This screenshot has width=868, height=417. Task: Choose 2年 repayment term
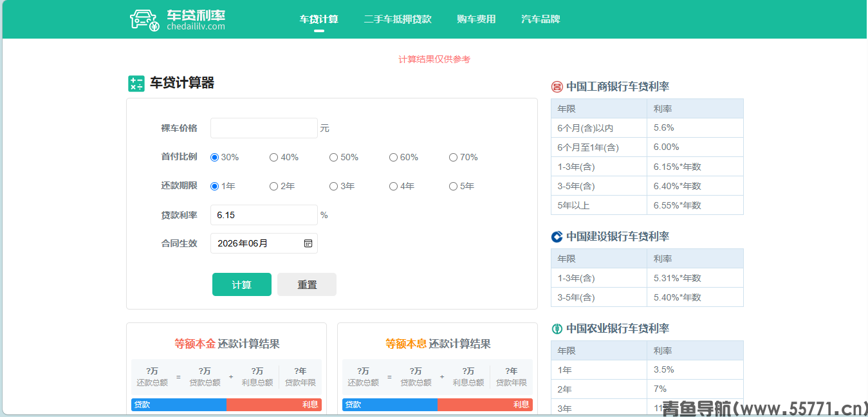274,187
